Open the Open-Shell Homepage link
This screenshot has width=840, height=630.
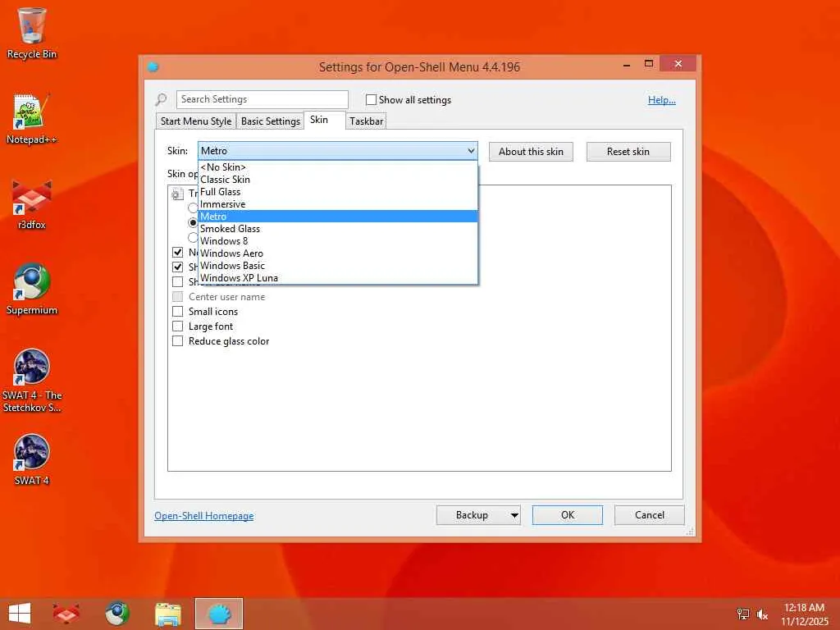coord(204,516)
